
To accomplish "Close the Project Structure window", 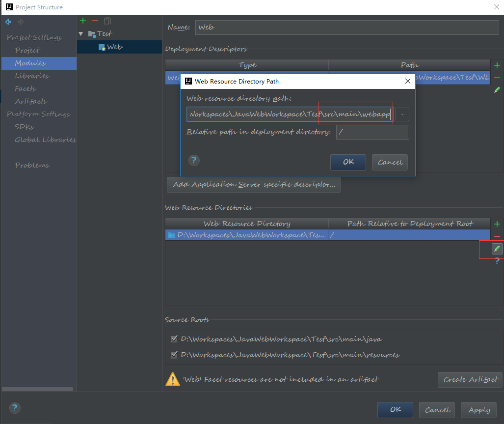I will tap(496, 7).
